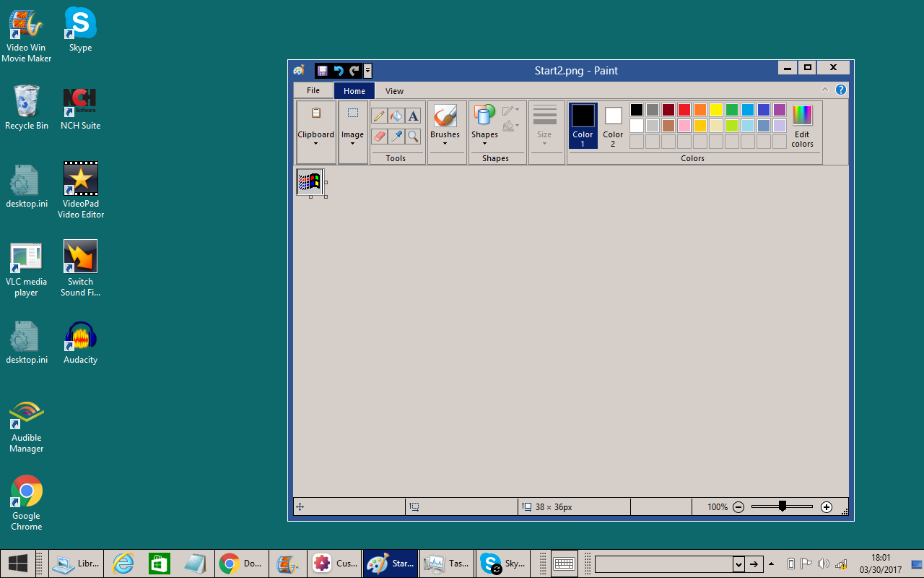This screenshot has height=578, width=924.
Task: Pick the red color swatch
Action: [x=684, y=110]
